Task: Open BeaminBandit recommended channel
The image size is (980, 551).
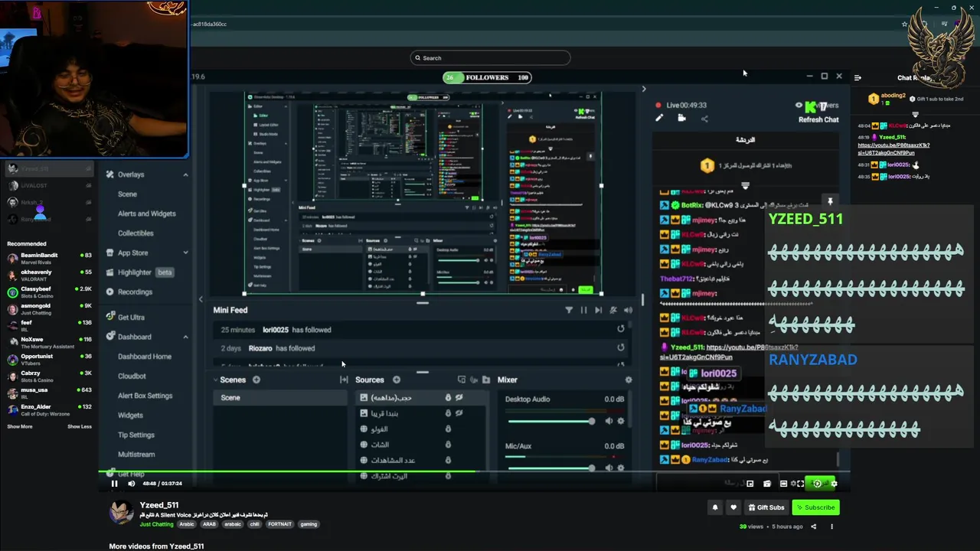Action: [x=49, y=258]
